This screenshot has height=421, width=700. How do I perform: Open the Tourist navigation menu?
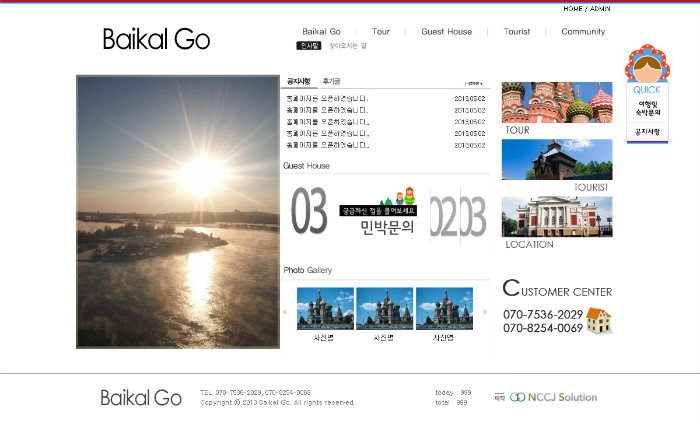point(517,32)
